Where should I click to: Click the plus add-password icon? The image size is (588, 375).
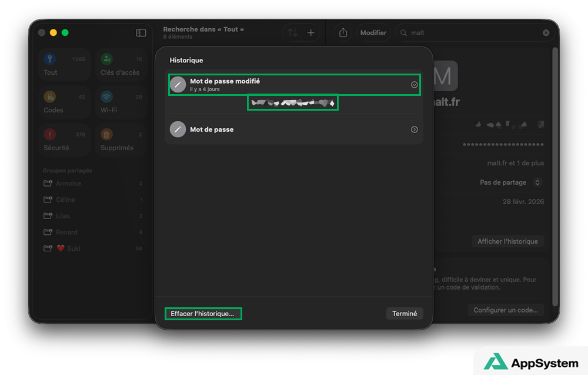pos(311,33)
